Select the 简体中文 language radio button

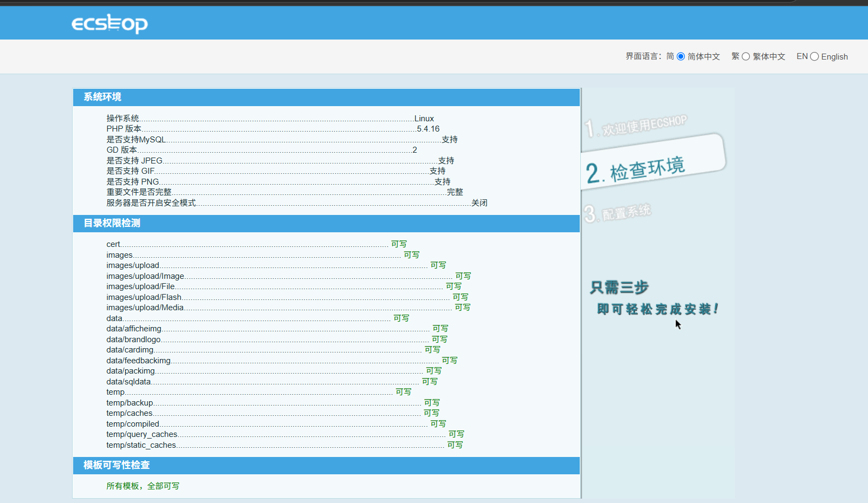pos(681,56)
